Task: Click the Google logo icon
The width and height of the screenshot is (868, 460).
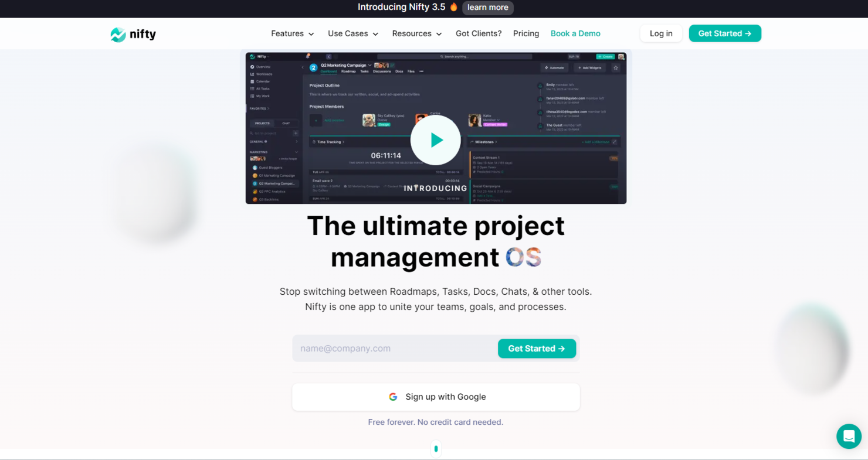Action: (x=393, y=397)
